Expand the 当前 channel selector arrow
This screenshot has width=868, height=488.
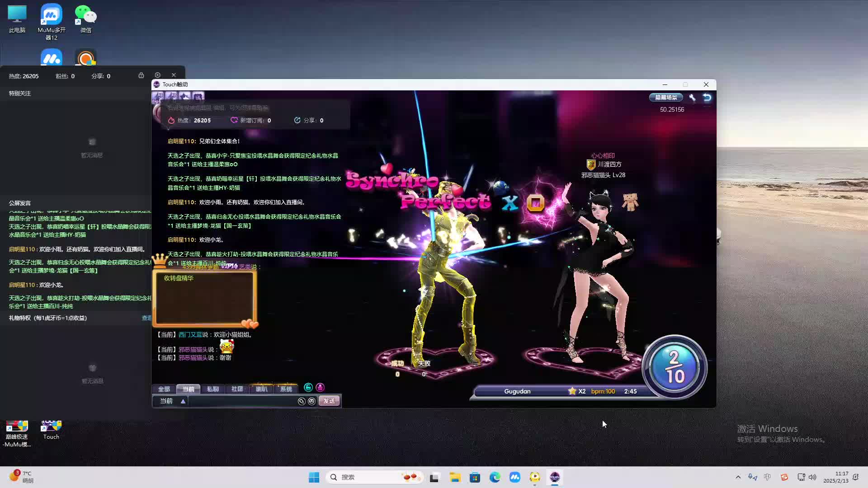(x=183, y=401)
